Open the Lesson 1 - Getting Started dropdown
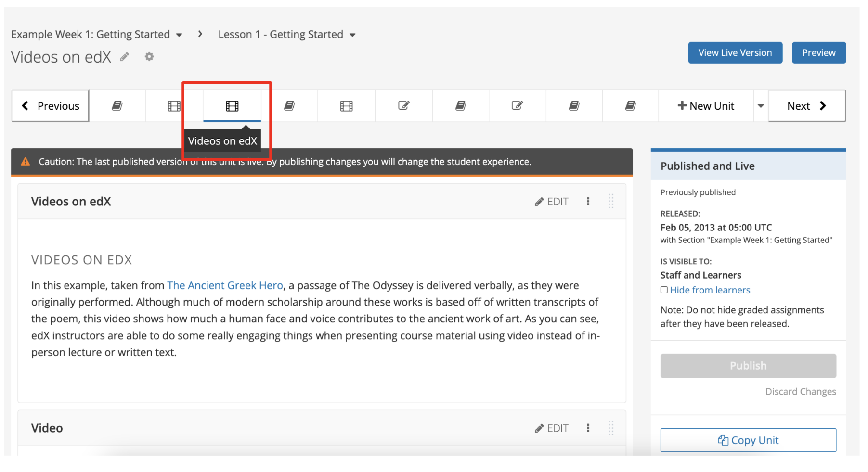The height and width of the screenshot is (472, 868). [x=353, y=34]
